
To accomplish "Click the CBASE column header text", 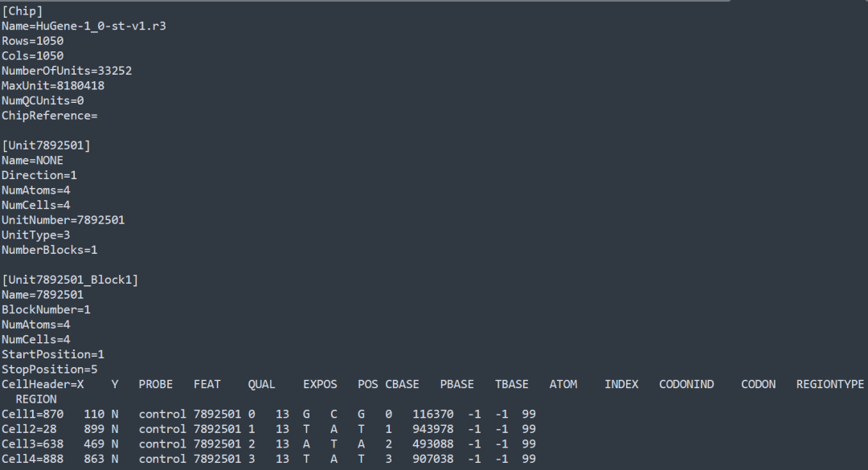I will [x=403, y=385].
